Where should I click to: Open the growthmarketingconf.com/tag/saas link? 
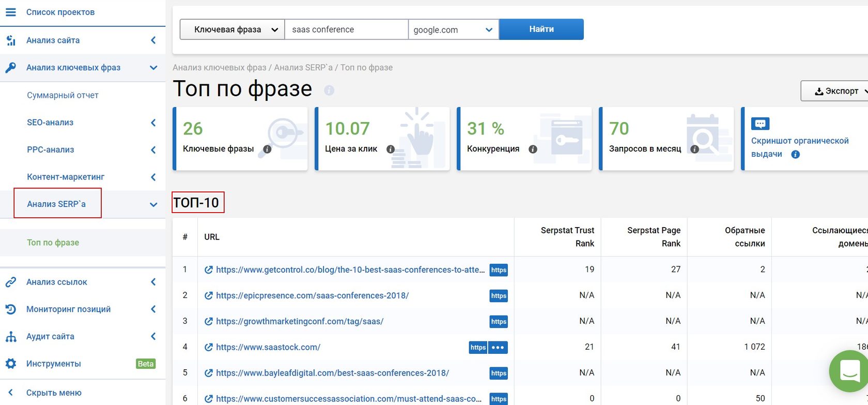coord(300,321)
